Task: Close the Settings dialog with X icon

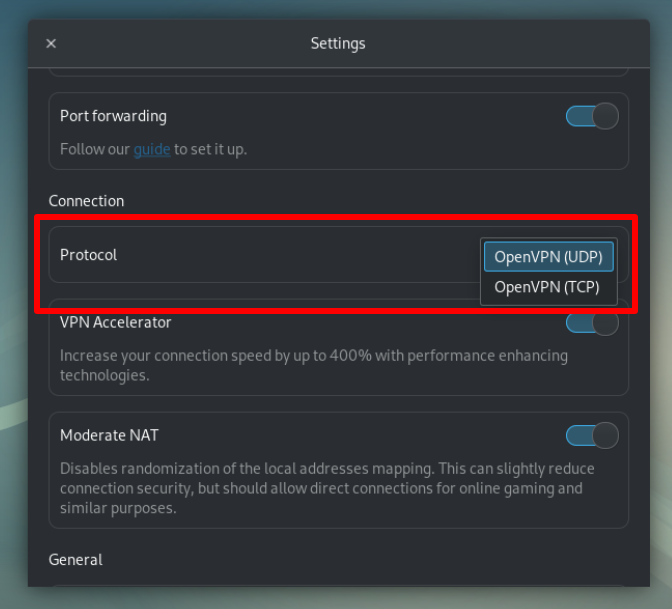Action: pos(51,43)
